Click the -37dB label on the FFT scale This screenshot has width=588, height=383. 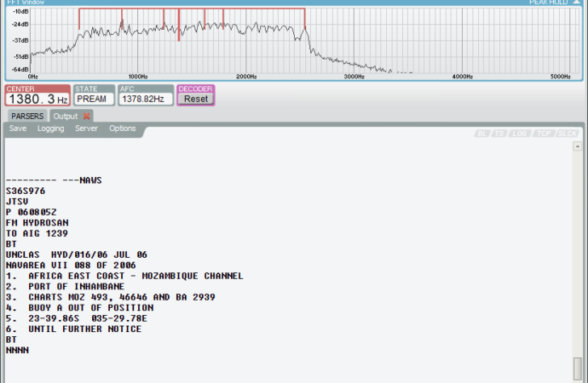[20, 41]
